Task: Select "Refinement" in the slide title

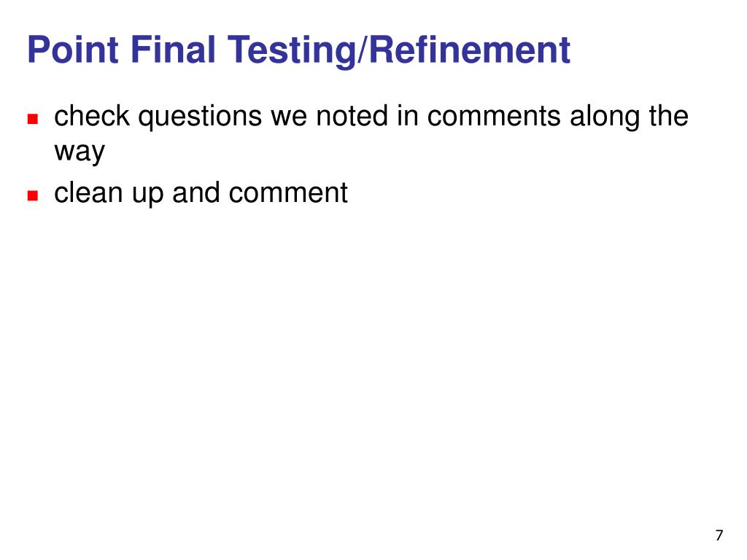Action: (469, 50)
